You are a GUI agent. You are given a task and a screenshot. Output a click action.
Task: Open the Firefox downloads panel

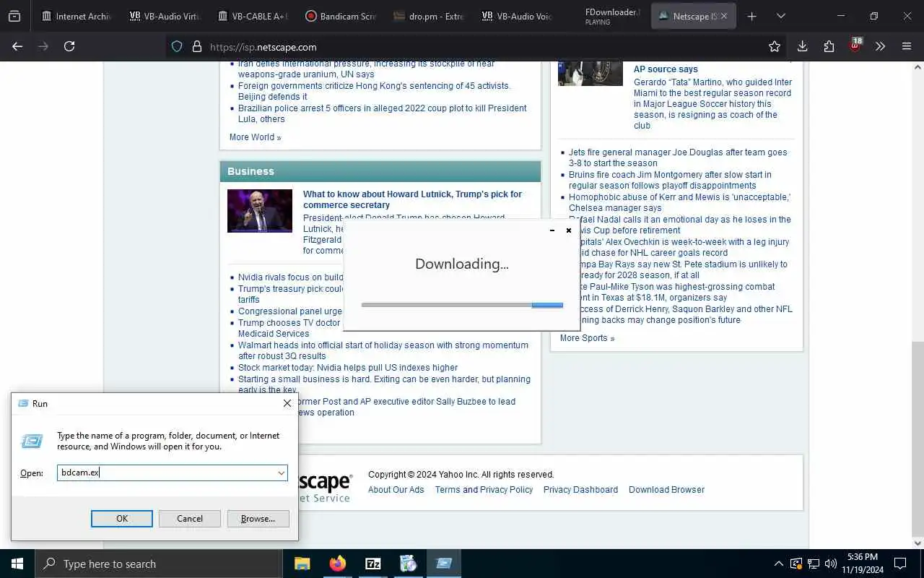tap(802, 46)
